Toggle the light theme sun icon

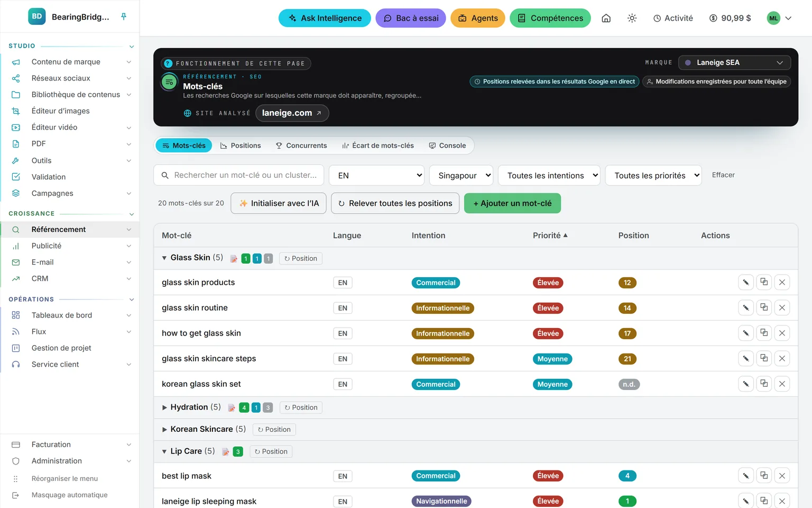coord(632,18)
